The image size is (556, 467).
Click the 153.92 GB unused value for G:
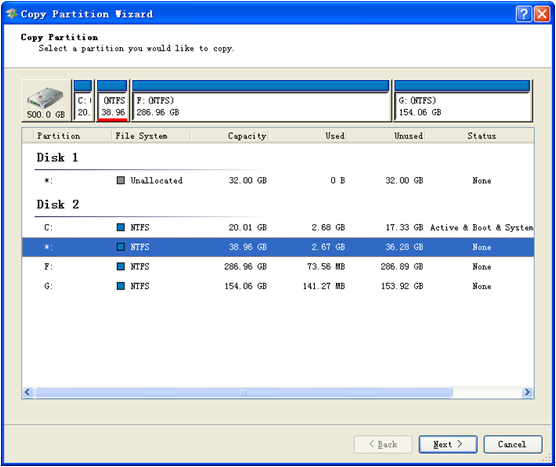[x=402, y=286]
